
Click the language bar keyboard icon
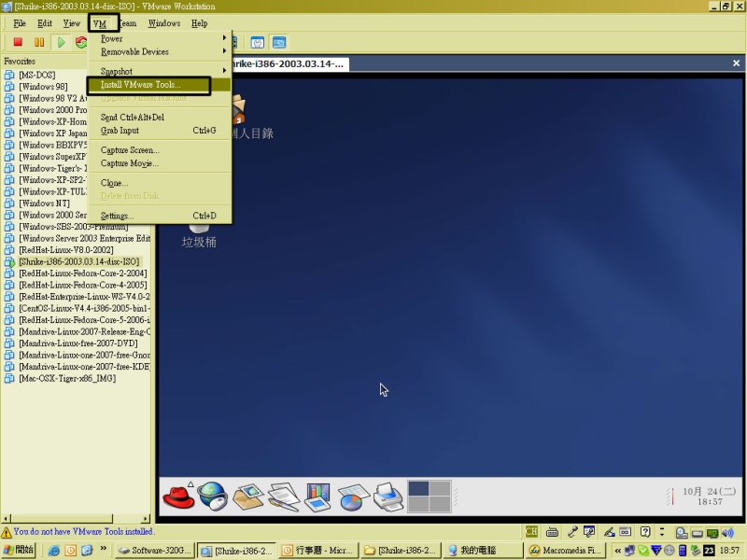pos(552,531)
